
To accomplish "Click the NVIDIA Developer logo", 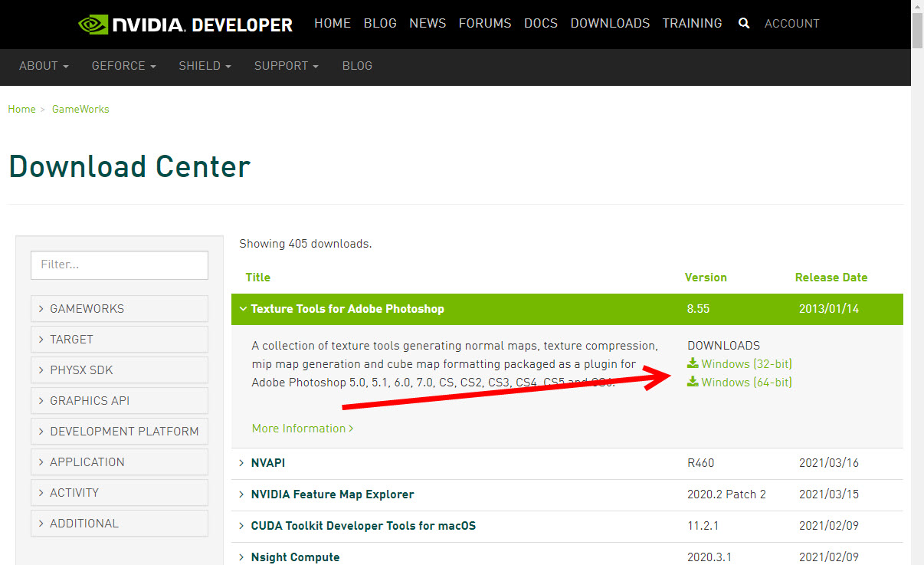I will coord(185,25).
